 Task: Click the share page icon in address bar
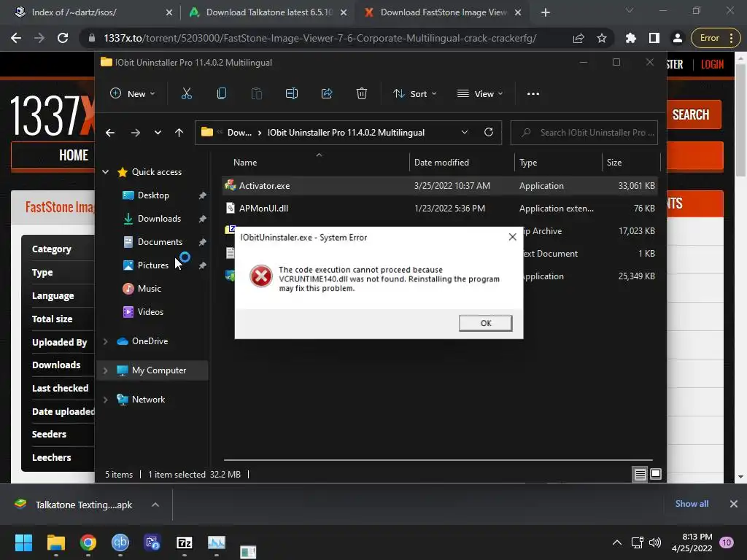(x=578, y=38)
